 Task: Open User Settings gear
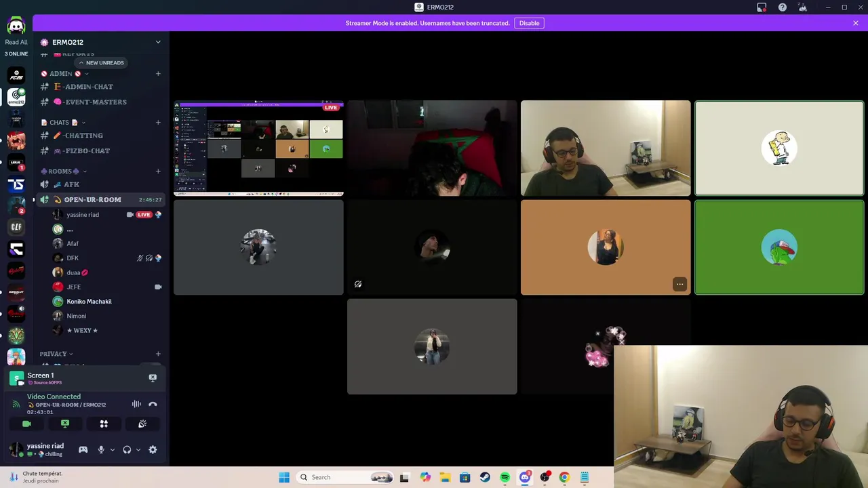[x=153, y=449]
